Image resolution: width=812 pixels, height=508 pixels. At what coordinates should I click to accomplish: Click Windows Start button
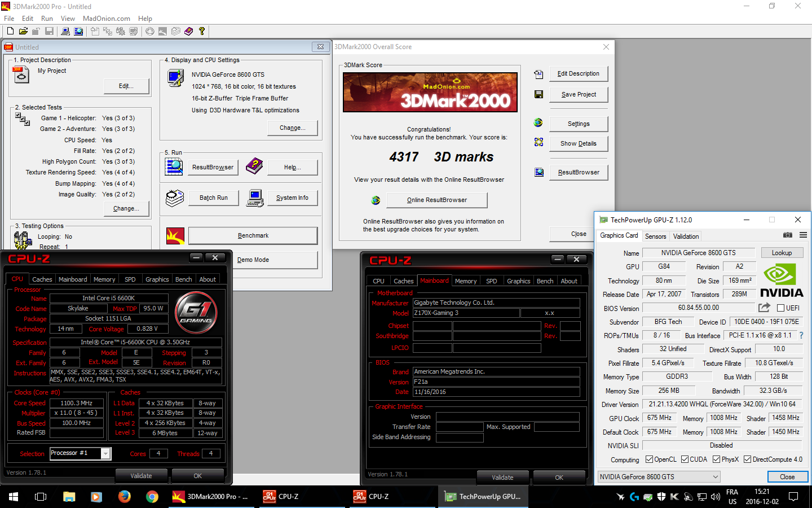click(14, 497)
